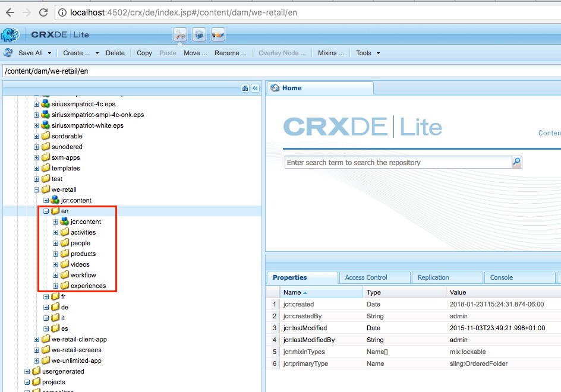Open the Create dropdown menu
This screenshot has width=561, height=392.
tap(79, 53)
